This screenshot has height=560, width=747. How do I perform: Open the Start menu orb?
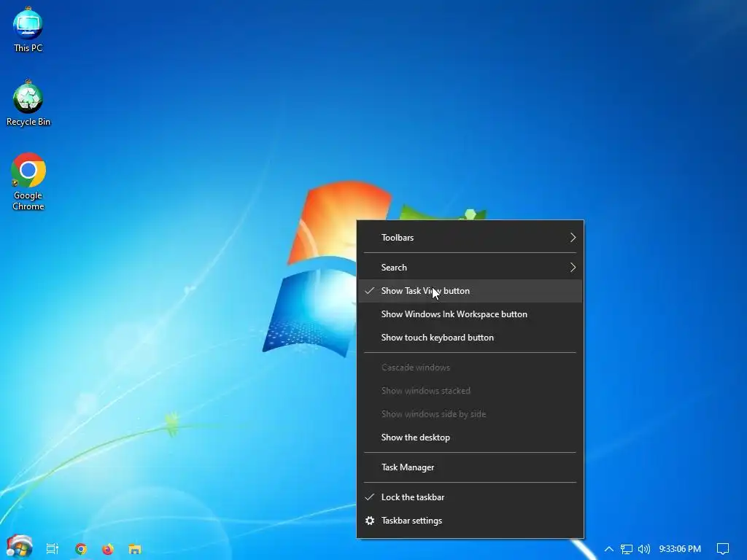click(19, 547)
